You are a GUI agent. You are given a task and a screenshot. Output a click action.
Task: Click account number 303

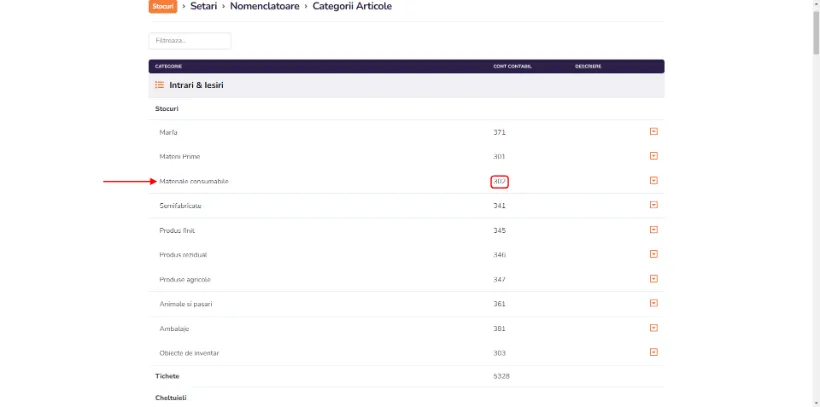click(499, 353)
